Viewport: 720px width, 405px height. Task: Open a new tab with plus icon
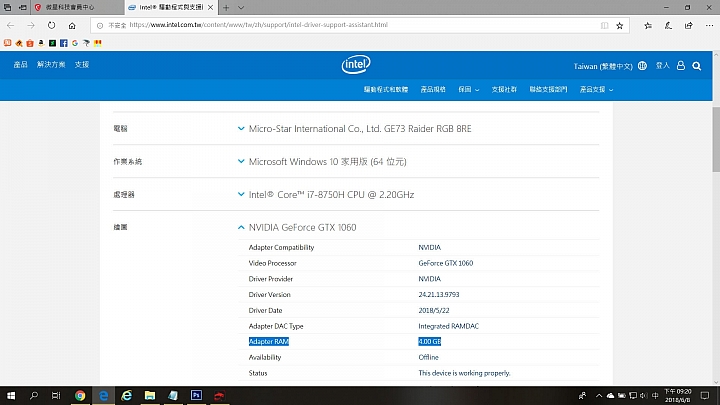click(x=226, y=7)
